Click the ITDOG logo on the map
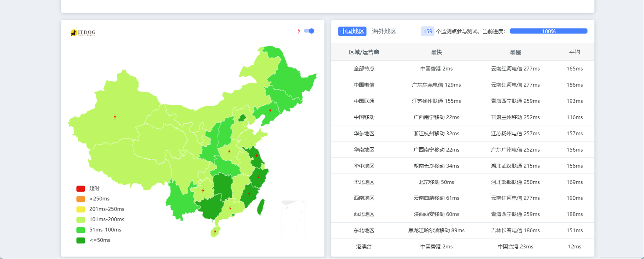Image resolution: width=644 pixels, height=259 pixels. [x=83, y=33]
